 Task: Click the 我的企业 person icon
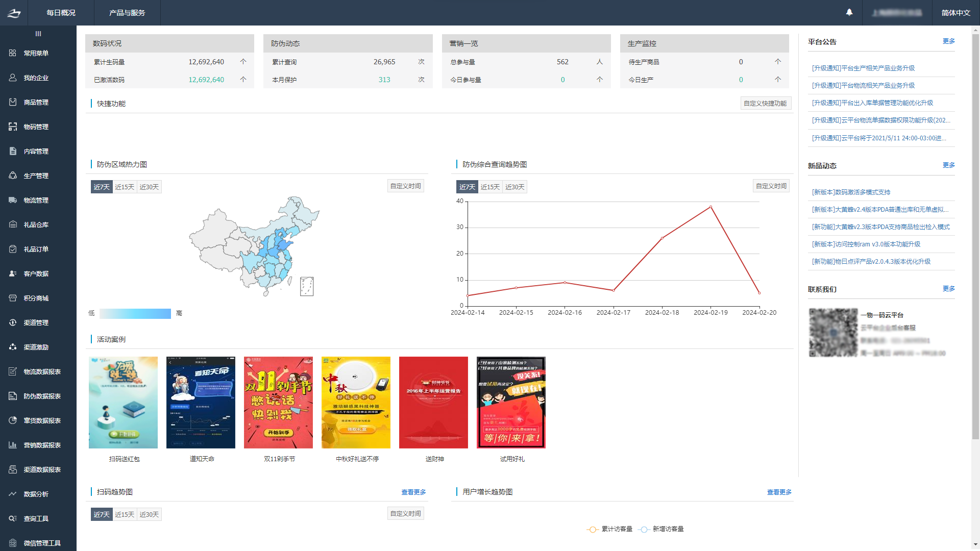13,78
